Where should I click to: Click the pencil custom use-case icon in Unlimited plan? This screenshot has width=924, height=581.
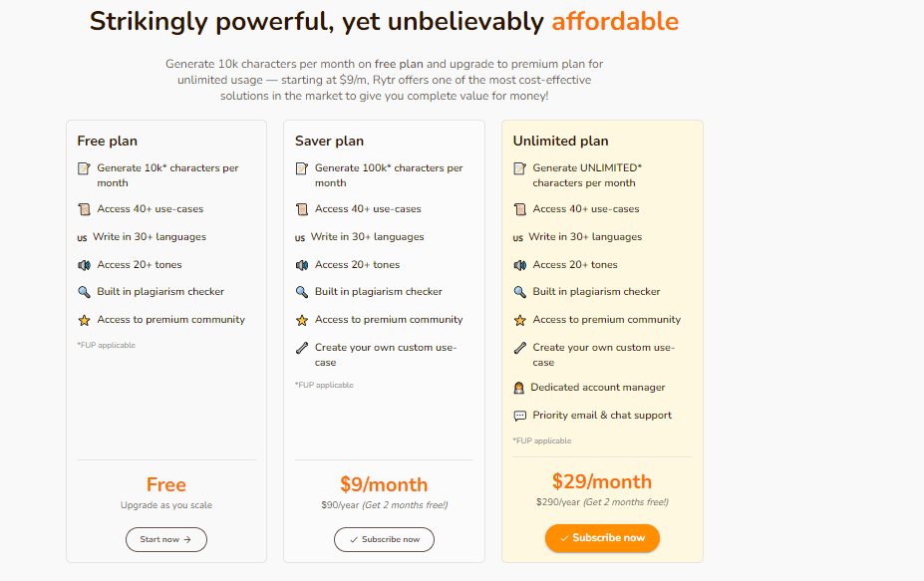[x=519, y=348]
